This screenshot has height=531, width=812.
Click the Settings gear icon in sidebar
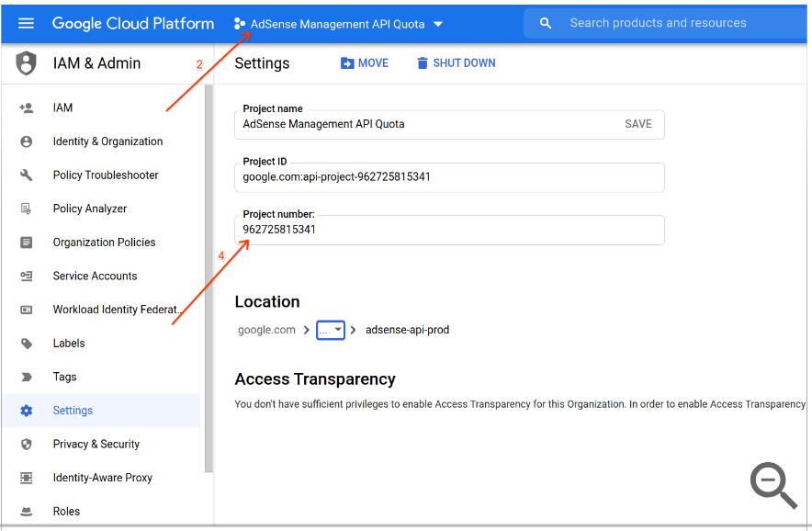26,411
